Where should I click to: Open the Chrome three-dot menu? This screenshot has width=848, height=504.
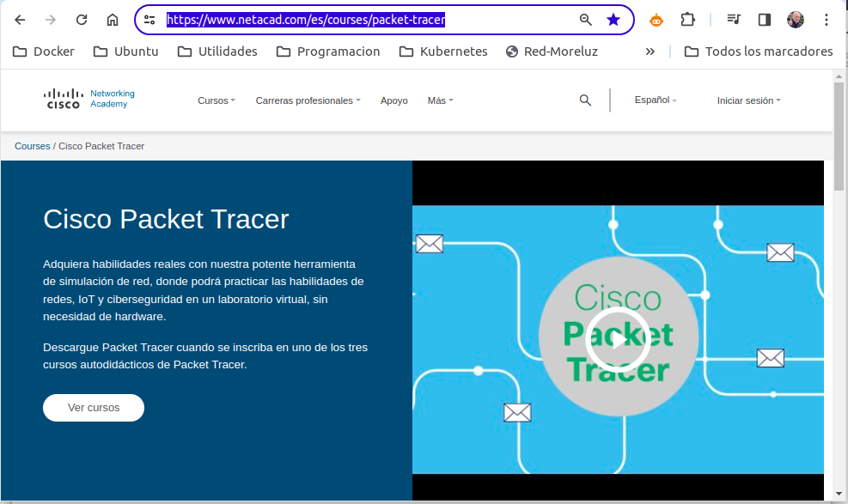pos(827,20)
